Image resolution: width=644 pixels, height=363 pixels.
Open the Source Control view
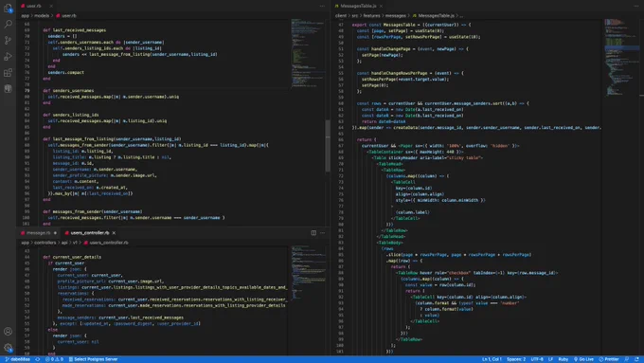tap(8, 41)
